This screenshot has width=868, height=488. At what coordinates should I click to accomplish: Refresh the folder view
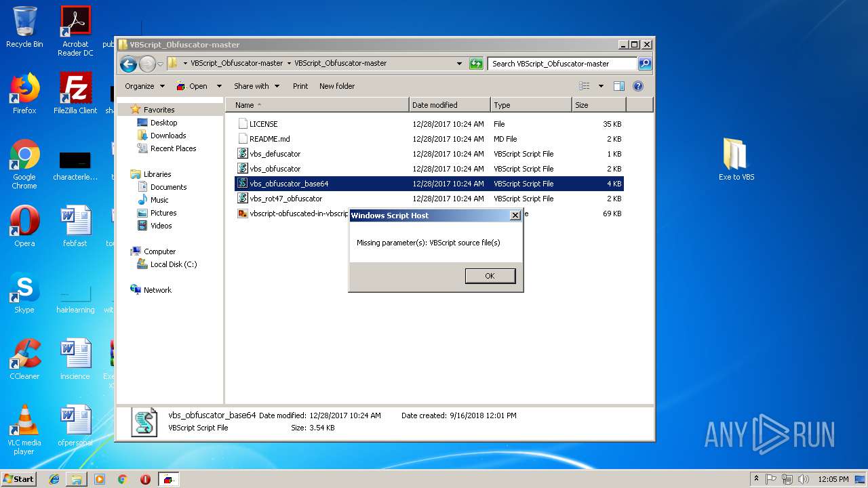[x=476, y=64]
